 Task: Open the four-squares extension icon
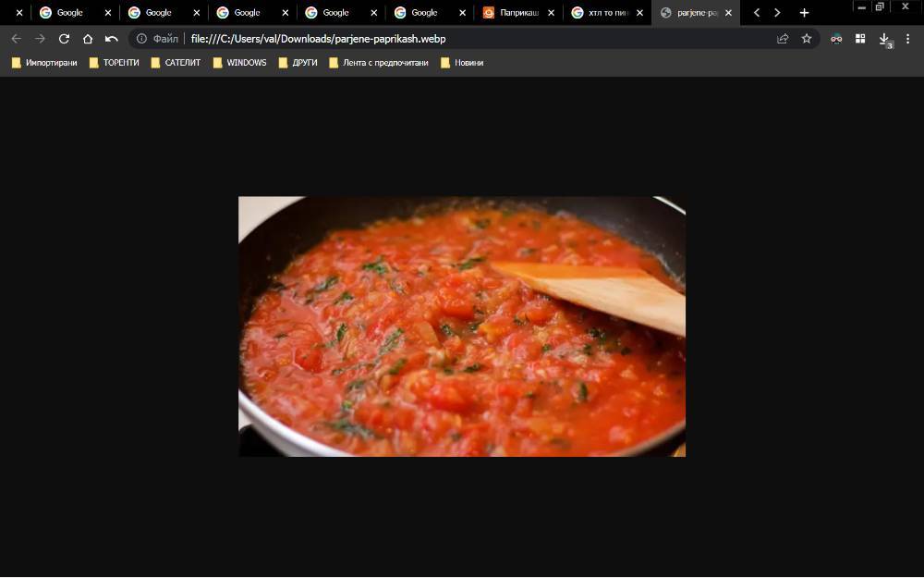860,39
